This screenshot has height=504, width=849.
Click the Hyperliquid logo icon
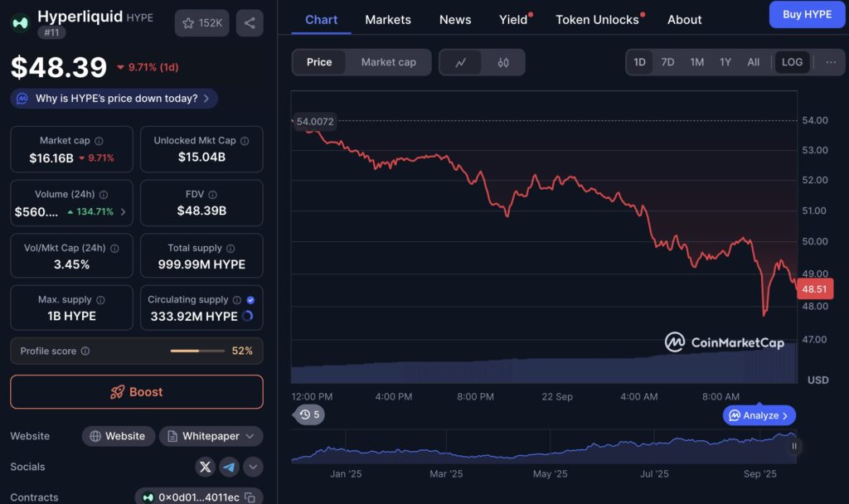click(x=21, y=22)
